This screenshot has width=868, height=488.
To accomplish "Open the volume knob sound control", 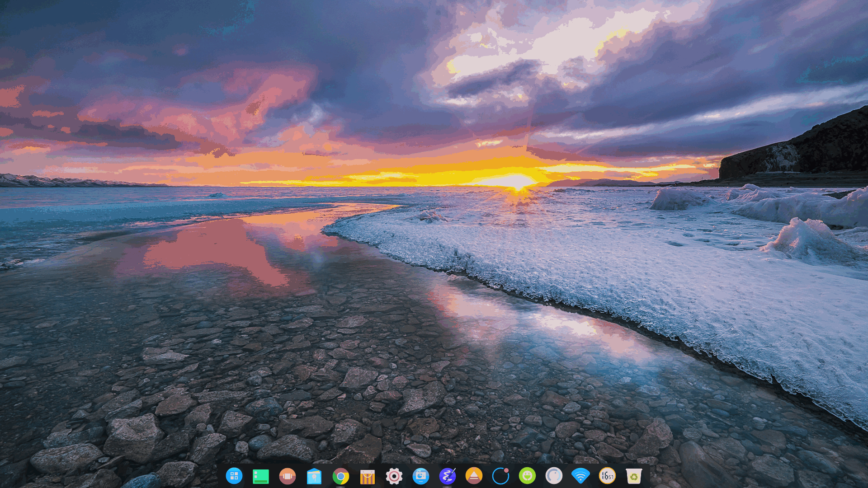I will point(554,476).
